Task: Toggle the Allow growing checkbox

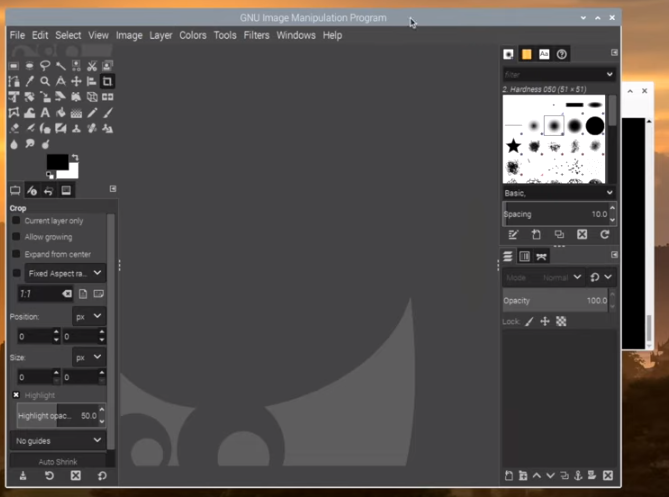Action: pyautogui.click(x=16, y=237)
